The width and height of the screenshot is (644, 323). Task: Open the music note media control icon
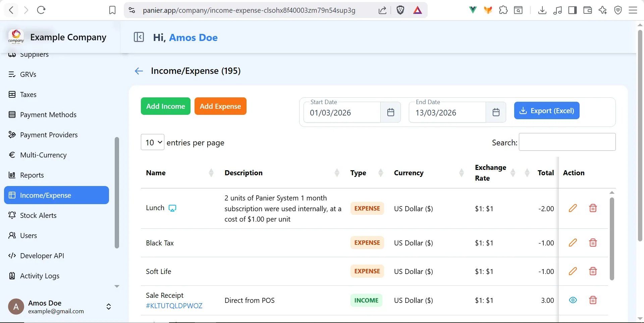tap(557, 10)
